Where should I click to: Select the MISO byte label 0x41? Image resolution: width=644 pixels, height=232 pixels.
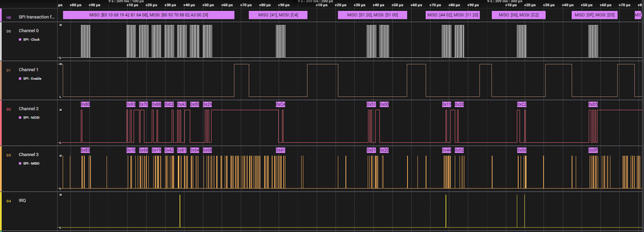click(281, 150)
